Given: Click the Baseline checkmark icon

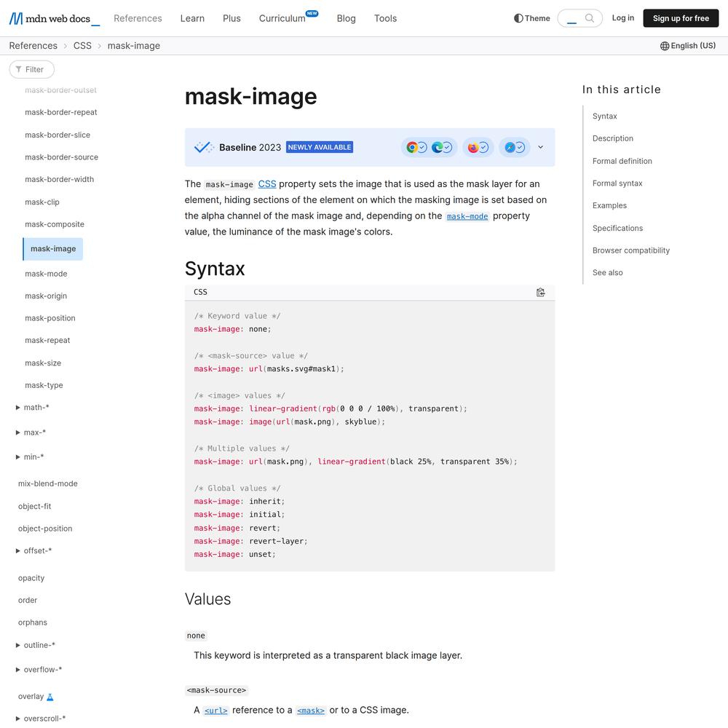Looking at the screenshot, I should [x=204, y=147].
